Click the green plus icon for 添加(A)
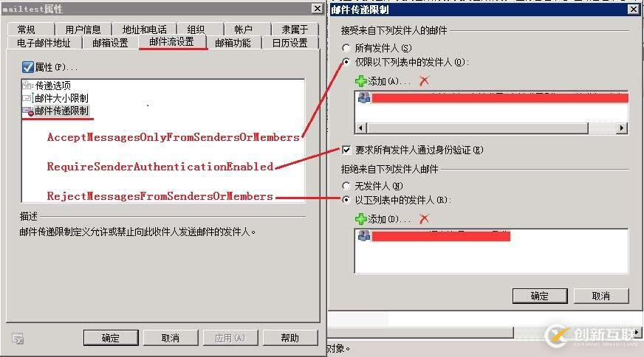644x357 pixels. coord(360,81)
